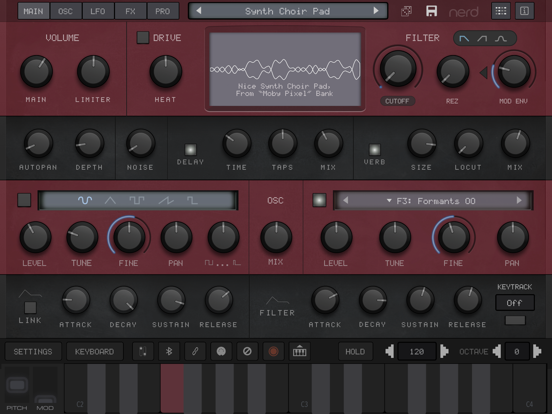The height and width of the screenshot is (414, 552).
Task: Click the PITCH wheel control
Action: click(x=17, y=385)
